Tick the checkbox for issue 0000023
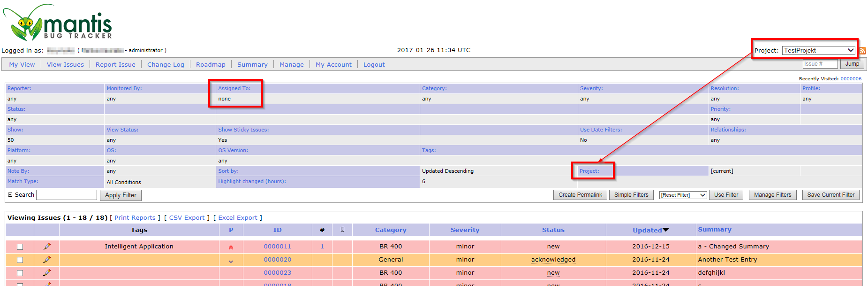Viewport: 868px width, 286px height. (x=20, y=273)
